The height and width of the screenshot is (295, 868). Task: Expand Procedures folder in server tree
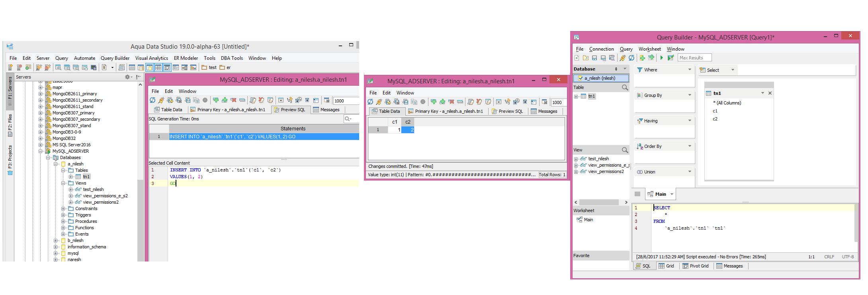pyautogui.click(x=63, y=221)
